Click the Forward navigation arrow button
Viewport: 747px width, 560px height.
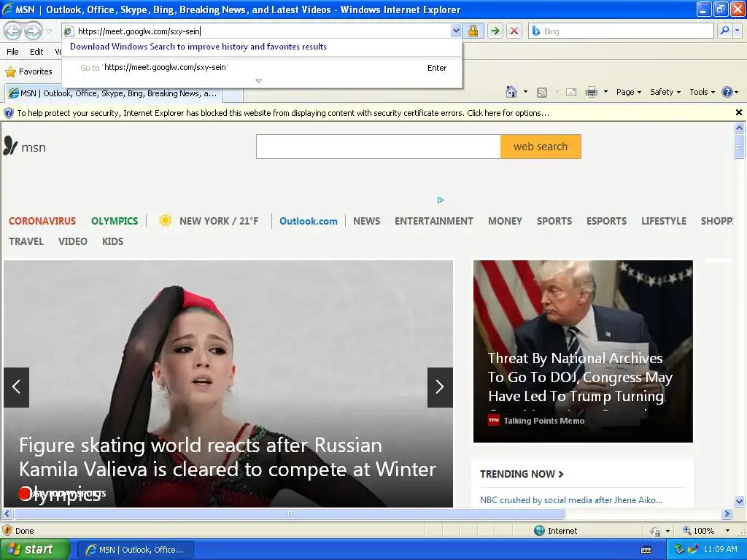click(x=33, y=31)
